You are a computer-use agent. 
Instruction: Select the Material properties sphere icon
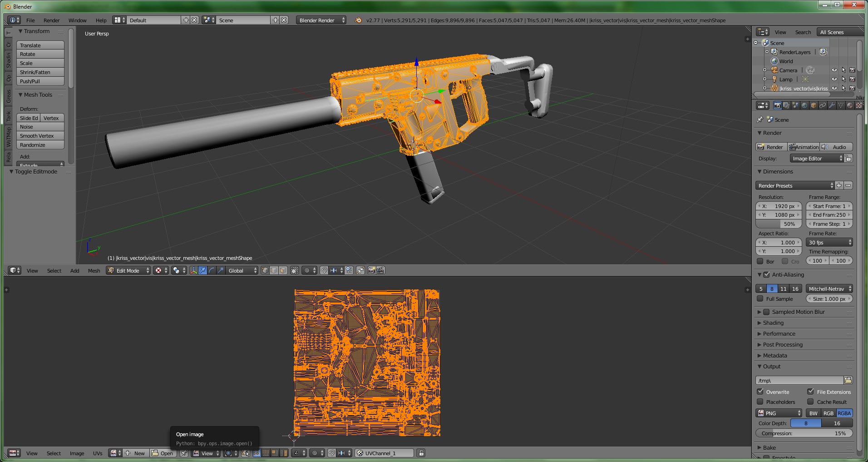pyautogui.click(x=849, y=105)
